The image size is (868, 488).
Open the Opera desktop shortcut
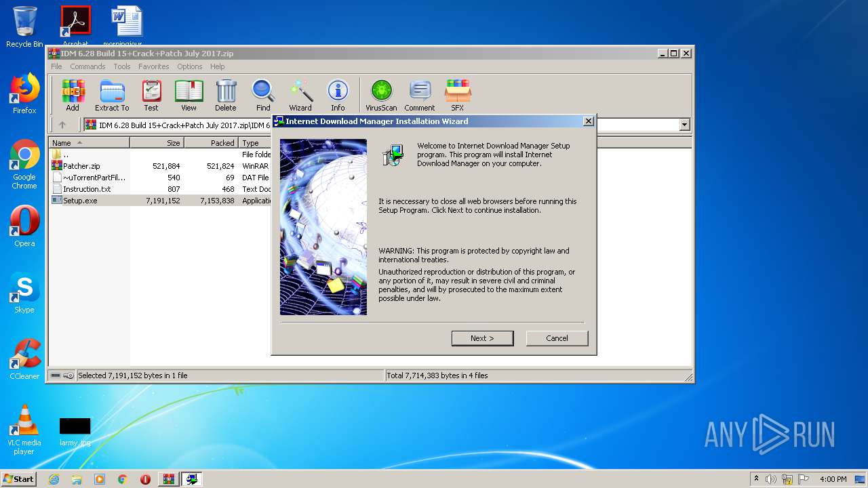click(24, 226)
